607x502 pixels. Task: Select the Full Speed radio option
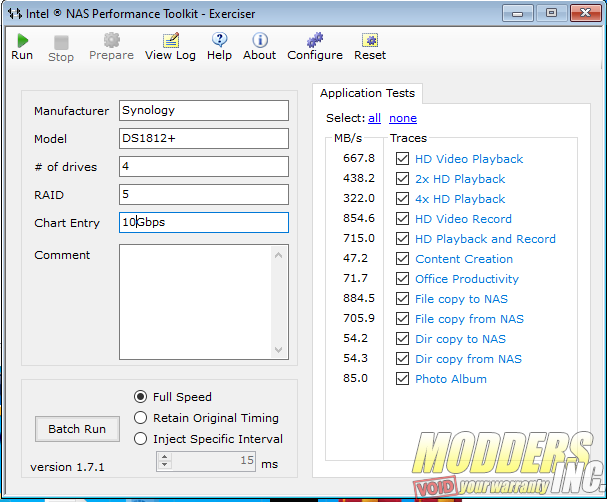(141, 397)
